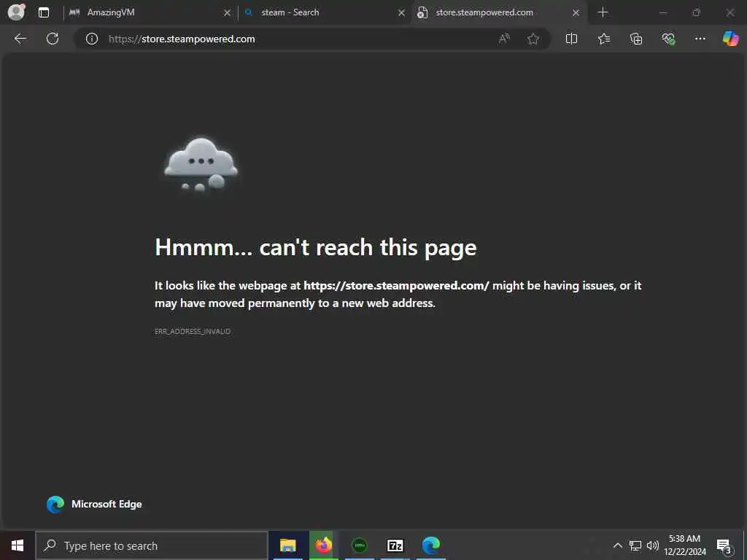Add this page to favorites star

[533, 39]
